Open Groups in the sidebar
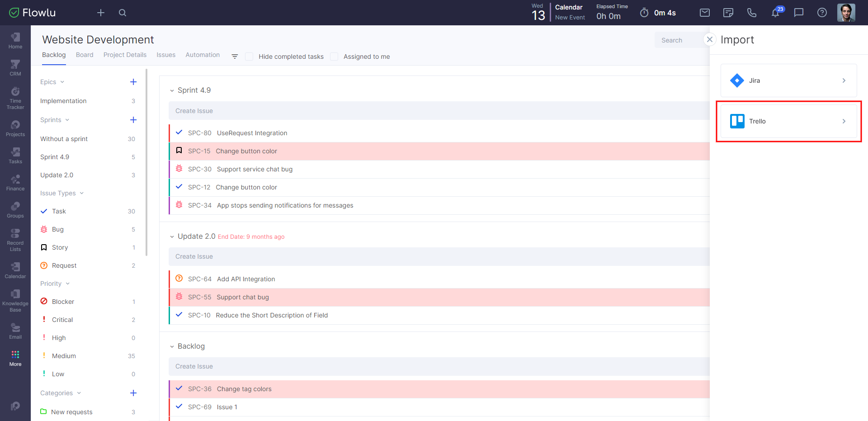This screenshot has height=421, width=868. click(x=15, y=209)
